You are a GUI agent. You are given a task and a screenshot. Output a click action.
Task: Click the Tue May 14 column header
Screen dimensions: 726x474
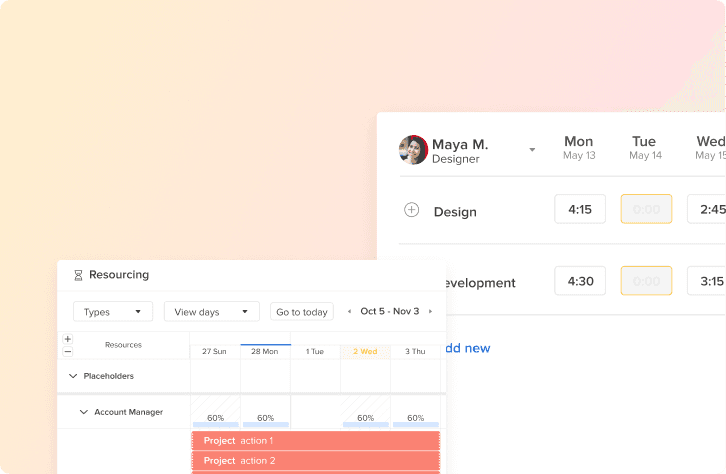coord(645,148)
